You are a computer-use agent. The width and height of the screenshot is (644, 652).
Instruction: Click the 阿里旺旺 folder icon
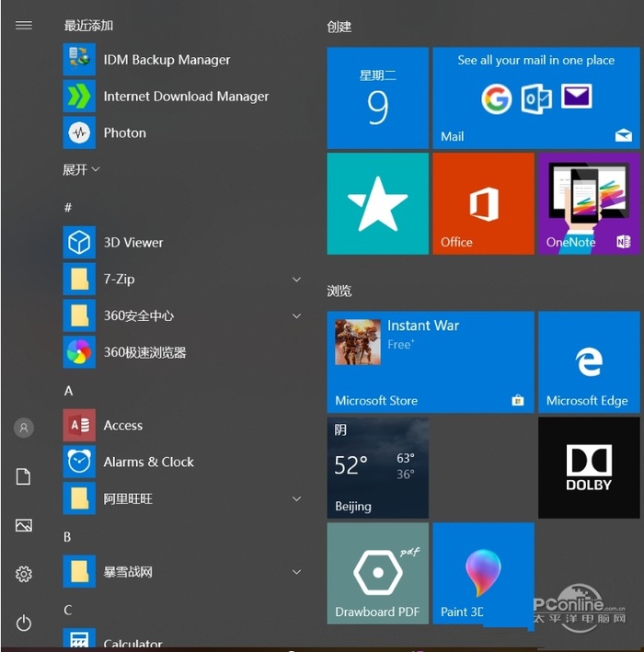(79, 498)
